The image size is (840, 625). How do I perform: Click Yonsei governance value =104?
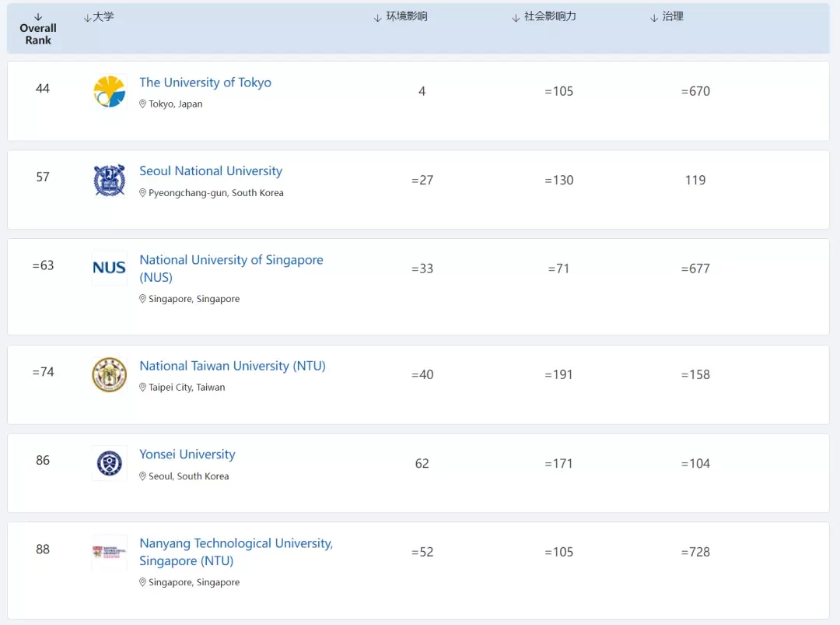pos(695,464)
